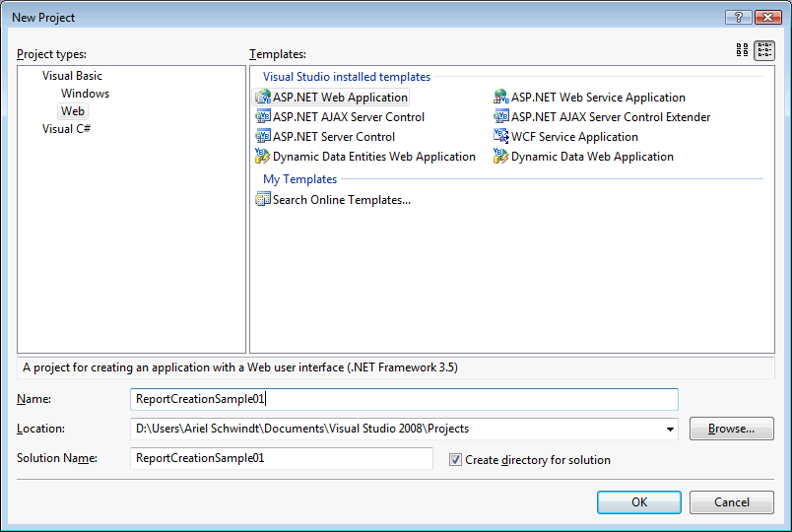Switch to small icons view
792x532 pixels.
(764, 51)
